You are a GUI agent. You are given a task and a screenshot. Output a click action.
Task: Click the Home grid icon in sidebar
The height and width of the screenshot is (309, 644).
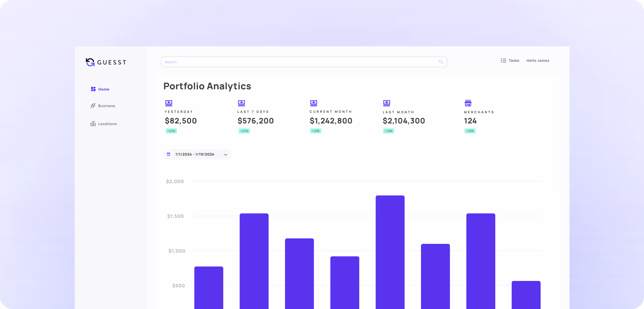[x=93, y=89]
